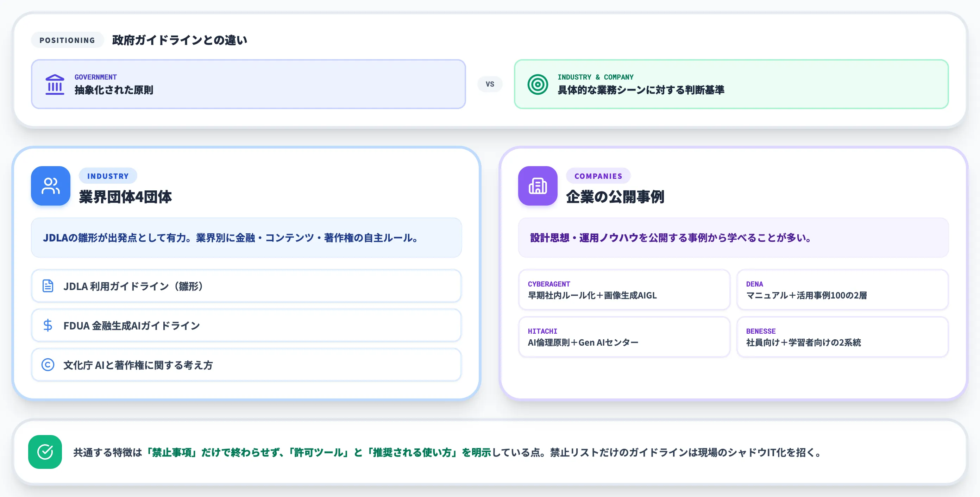Click the text 早期社内ルール化＋画像生成AIGL
Image resolution: width=980 pixels, height=497 pixels.
(x=592, y=295)
